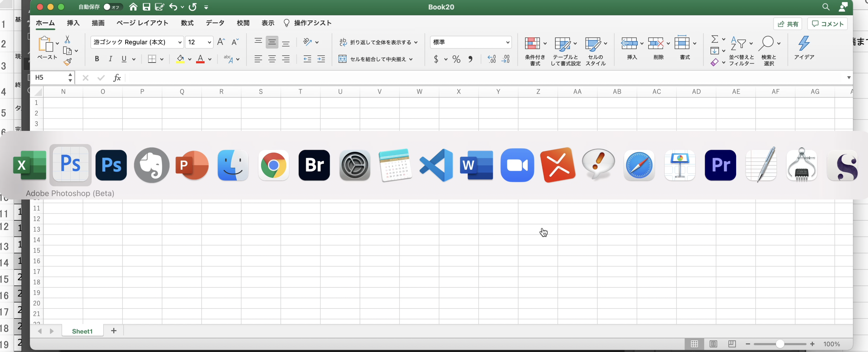Expand セルを結合して中央揃え dropdown arrow
Image resolution: width=868 pixels, height=352 pixels.
(411, 59)
